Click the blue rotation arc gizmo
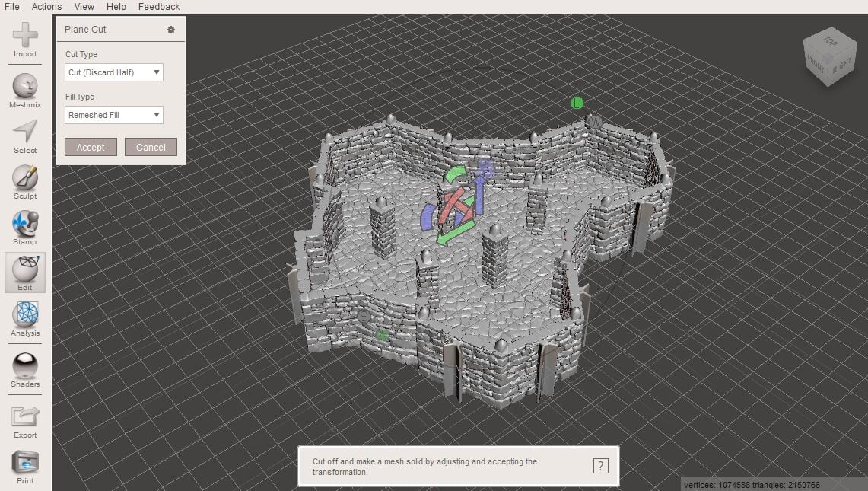This screenshot has height=491, width=868. coord(428,217)
